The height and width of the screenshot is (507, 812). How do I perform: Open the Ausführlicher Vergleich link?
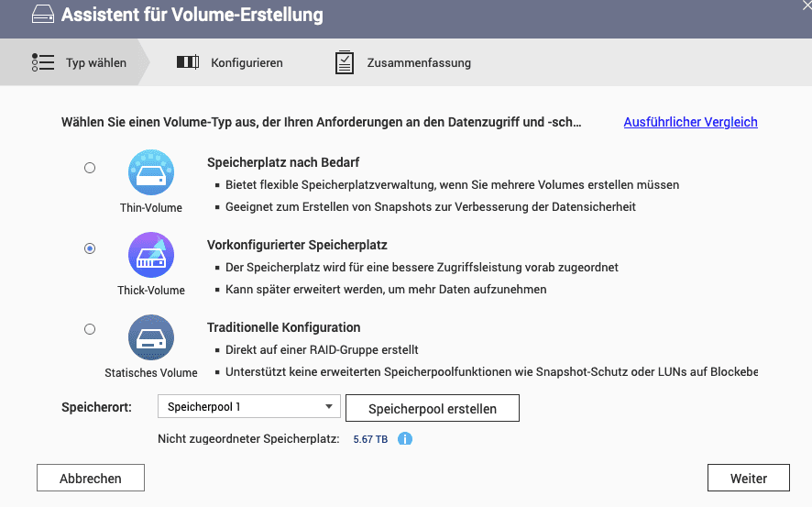(x=690, y=122)
